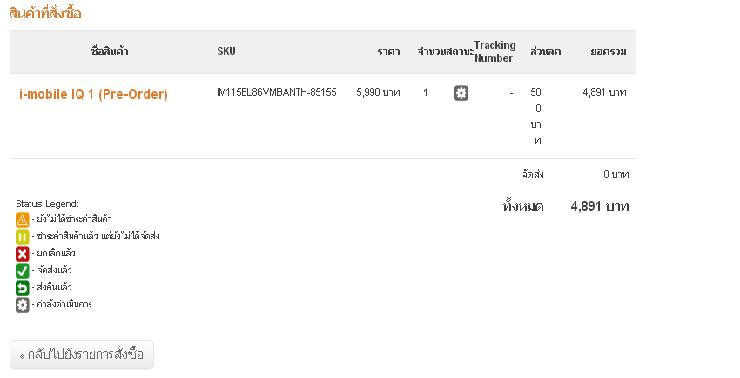Click the SKU column header
Screen dimensions: 740x378
coord(227,51)
